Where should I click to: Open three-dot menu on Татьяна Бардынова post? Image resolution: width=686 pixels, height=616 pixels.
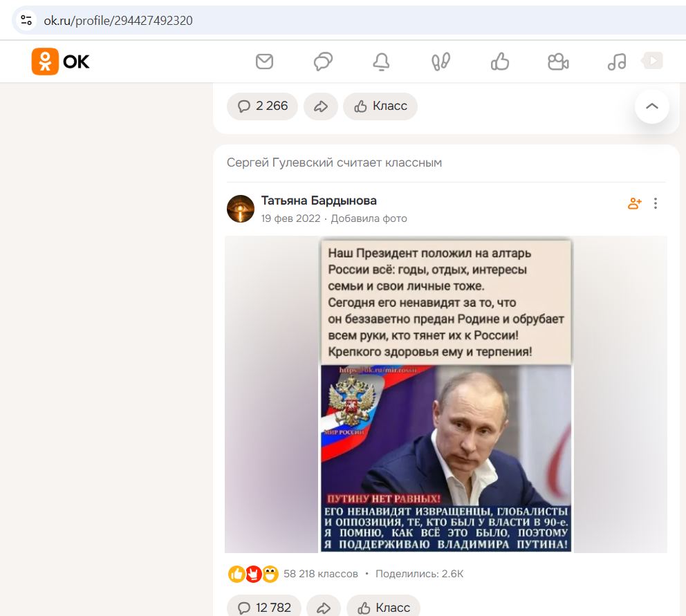[x=656, y=203]
